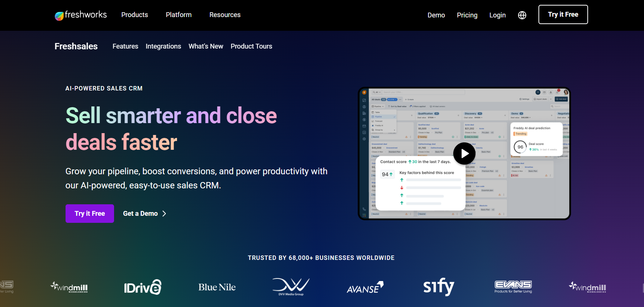Click the Freshworks logo
The height and width of the screenshot is (307, 644).
pyautogui.click(x=81, y=15)
